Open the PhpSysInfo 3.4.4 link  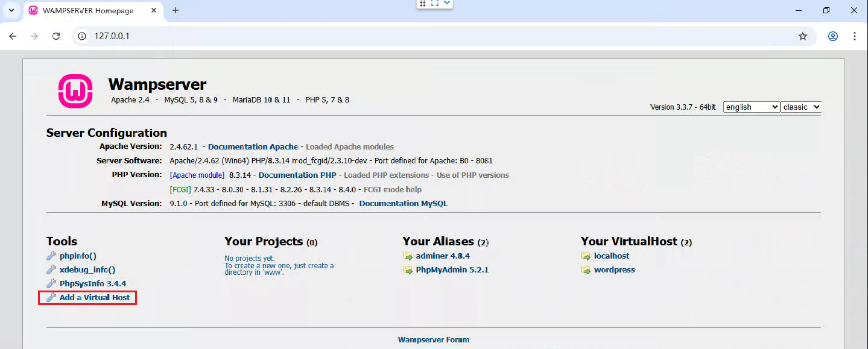(93, 283)
